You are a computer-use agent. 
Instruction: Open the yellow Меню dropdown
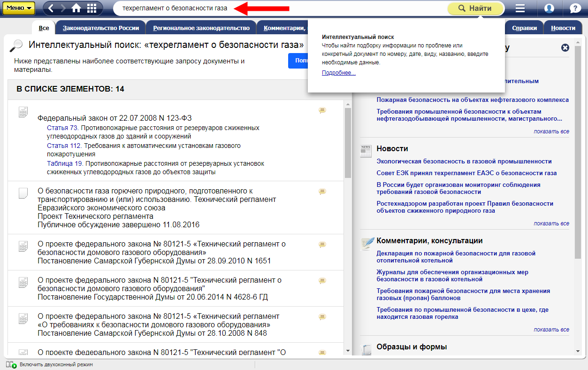click(19, 8)
